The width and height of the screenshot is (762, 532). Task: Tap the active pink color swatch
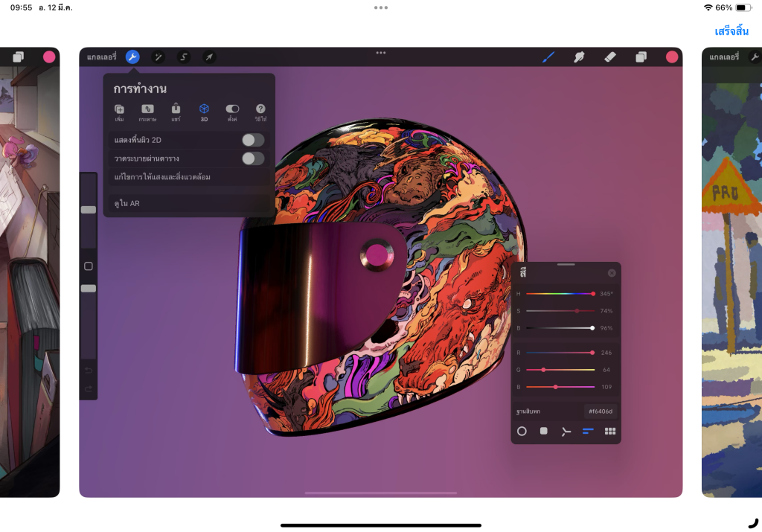pos(672,57)
